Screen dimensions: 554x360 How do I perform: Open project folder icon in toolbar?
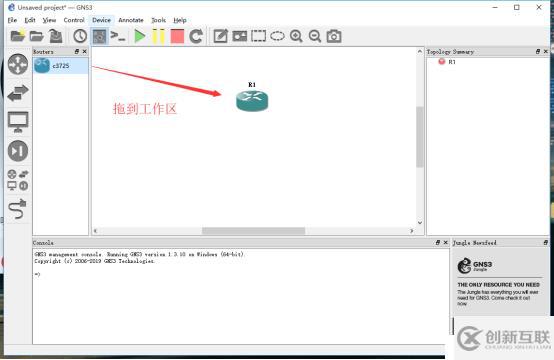coord(36,36)
